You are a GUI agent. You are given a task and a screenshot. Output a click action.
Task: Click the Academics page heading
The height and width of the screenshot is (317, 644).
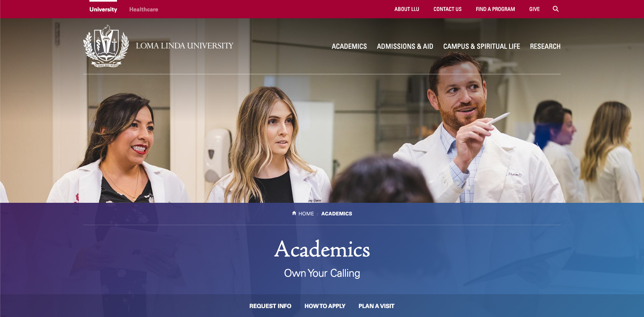tap(322, 249)
